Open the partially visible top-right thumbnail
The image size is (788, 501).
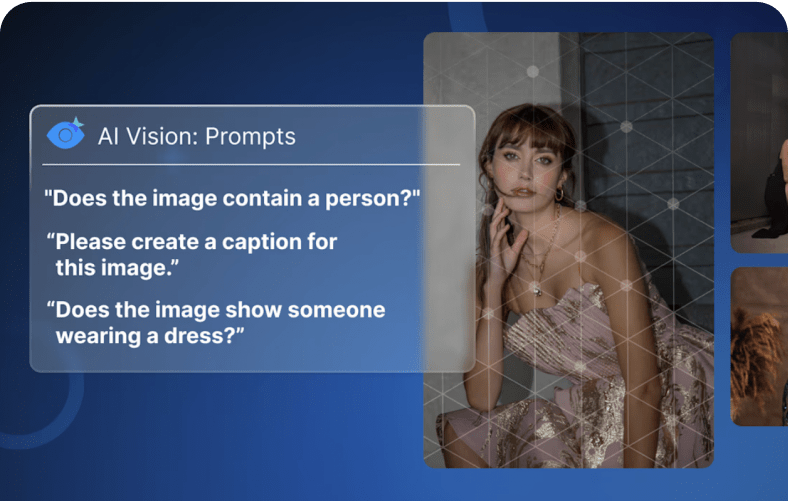point(759,143)
